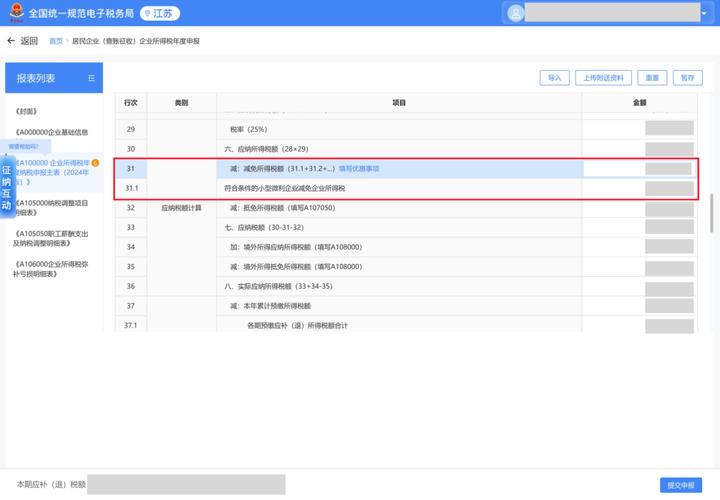720x500 pixels.
Task: Open the account dropdown arrow
Action: (704, 13)
